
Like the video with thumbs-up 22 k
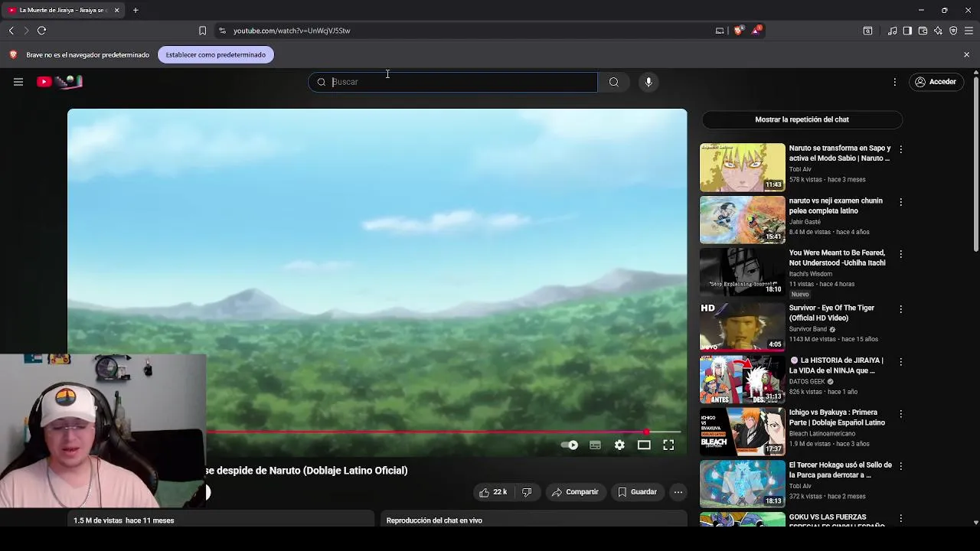[x=493, y=492]
